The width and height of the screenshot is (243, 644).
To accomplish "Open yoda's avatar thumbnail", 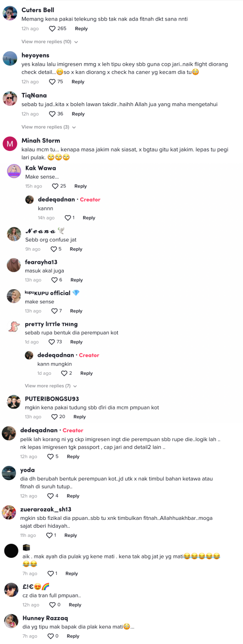I will (9, 473).
